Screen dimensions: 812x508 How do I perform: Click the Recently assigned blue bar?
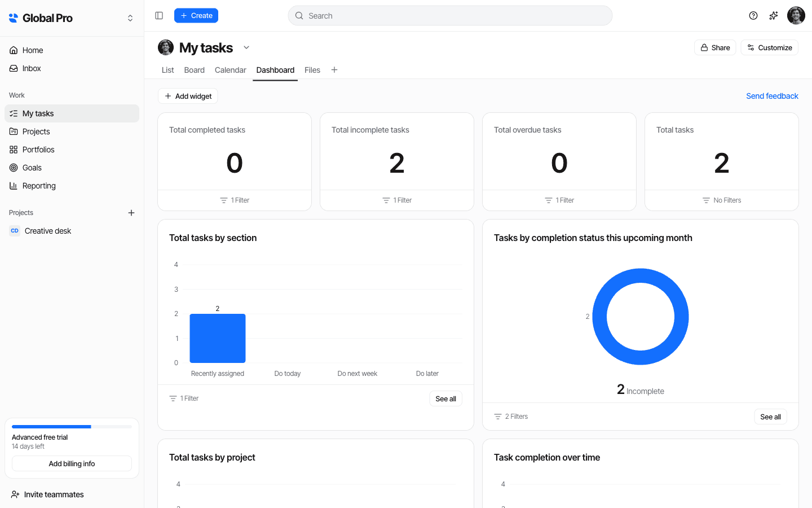(x=218, y=338)
